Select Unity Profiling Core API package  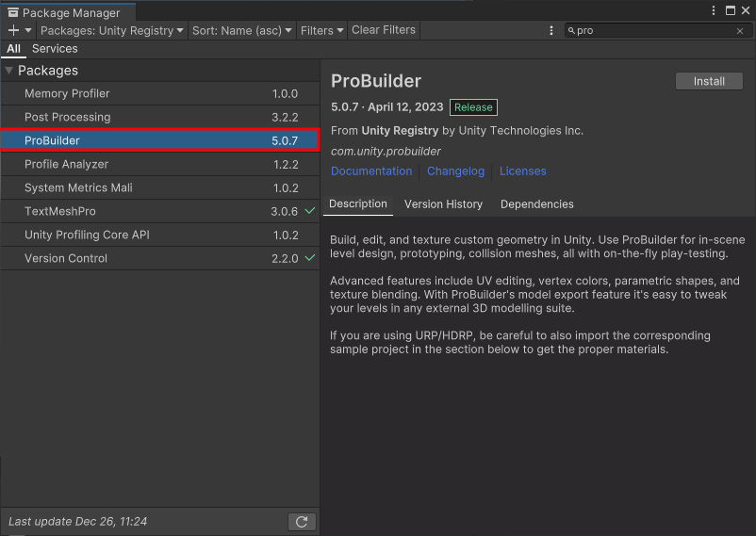pos(159,235)
